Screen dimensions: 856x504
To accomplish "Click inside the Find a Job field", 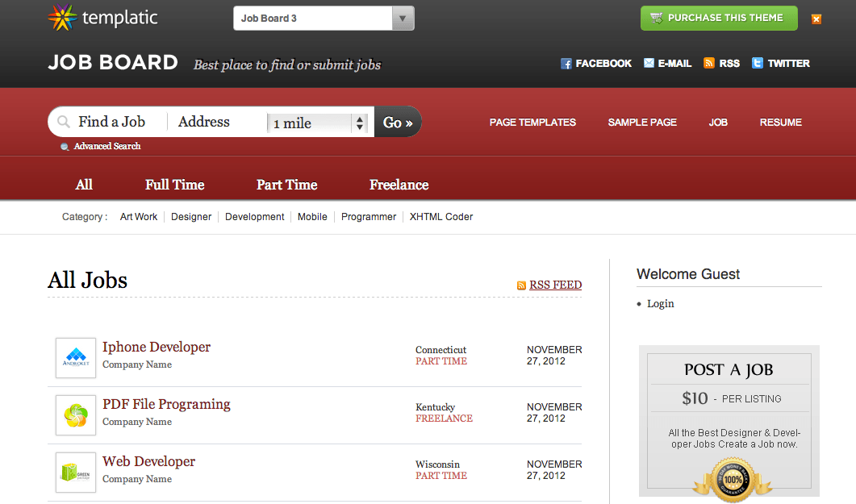I will point(113,121).
